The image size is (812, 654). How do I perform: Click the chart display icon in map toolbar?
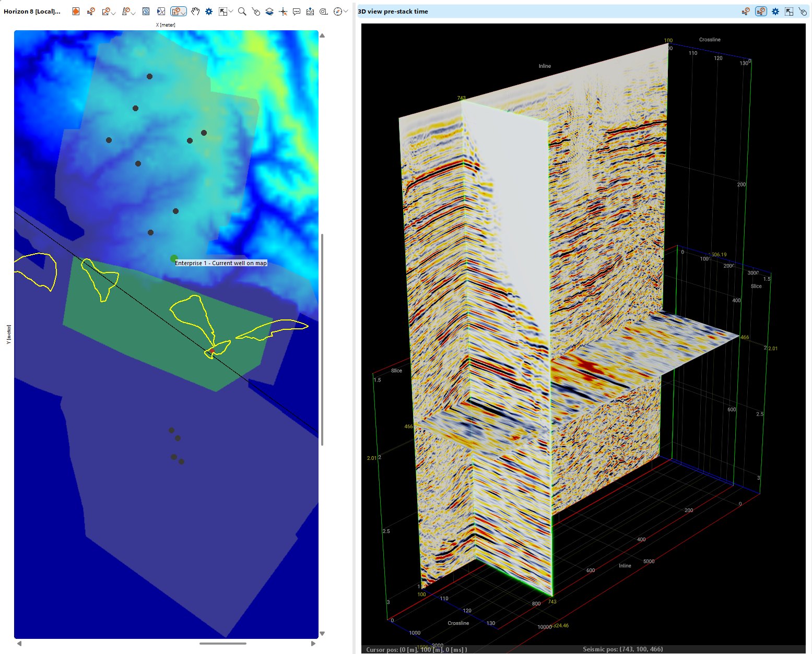106,11
